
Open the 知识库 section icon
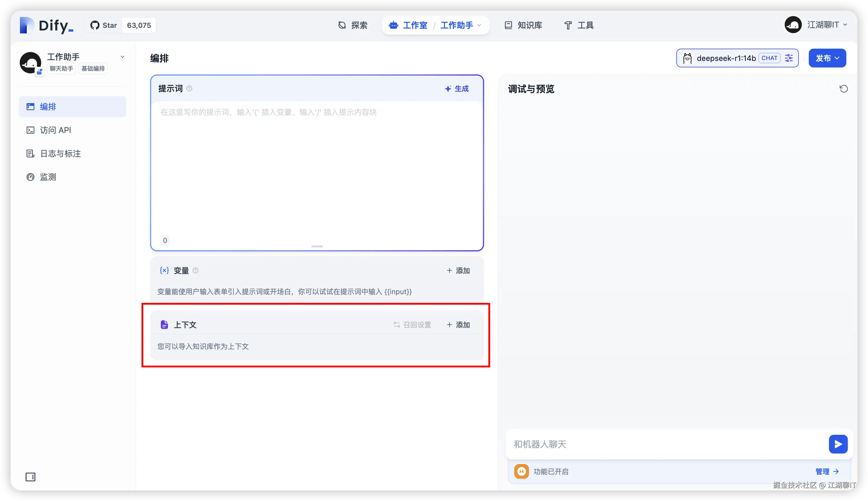[508, 25]
